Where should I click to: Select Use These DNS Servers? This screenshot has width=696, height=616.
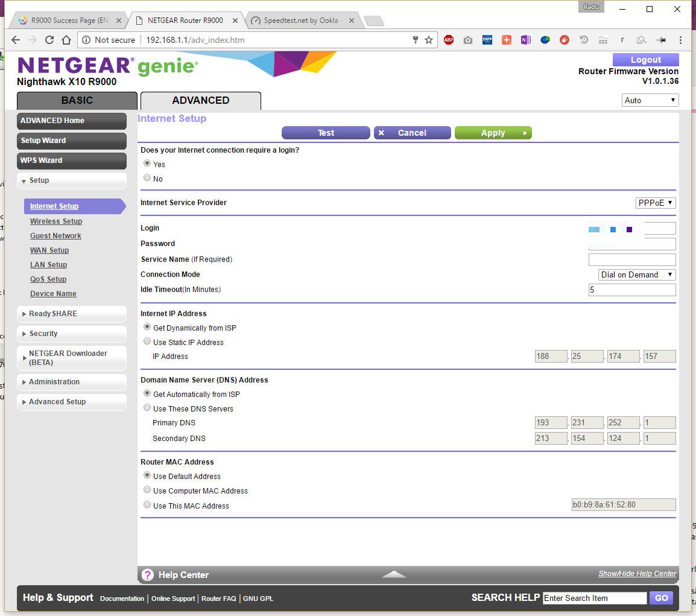click(147, 408)
